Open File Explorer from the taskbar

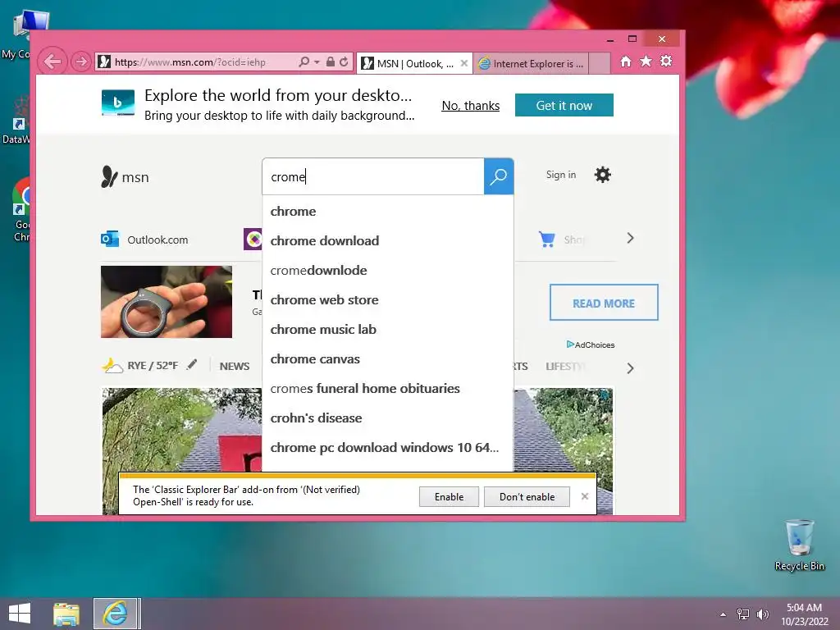point(66,614)
